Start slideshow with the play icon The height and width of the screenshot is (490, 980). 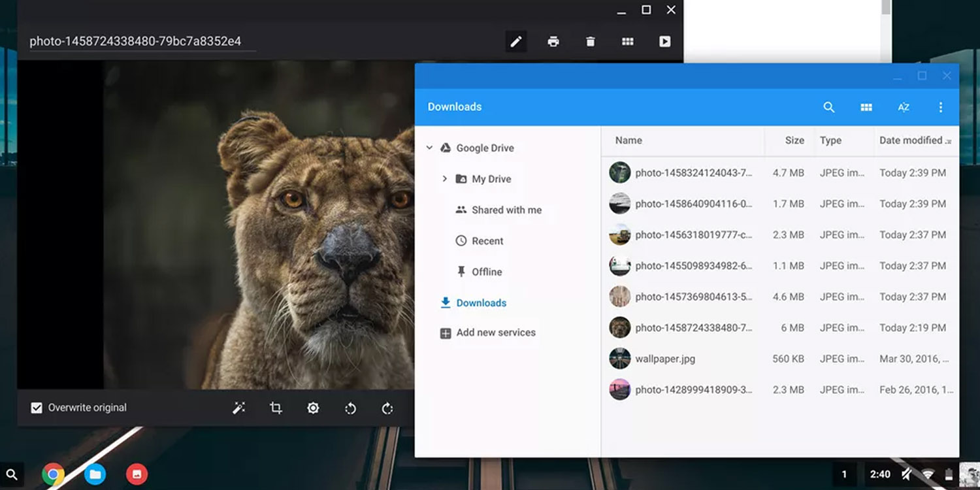tap(664, 42)
